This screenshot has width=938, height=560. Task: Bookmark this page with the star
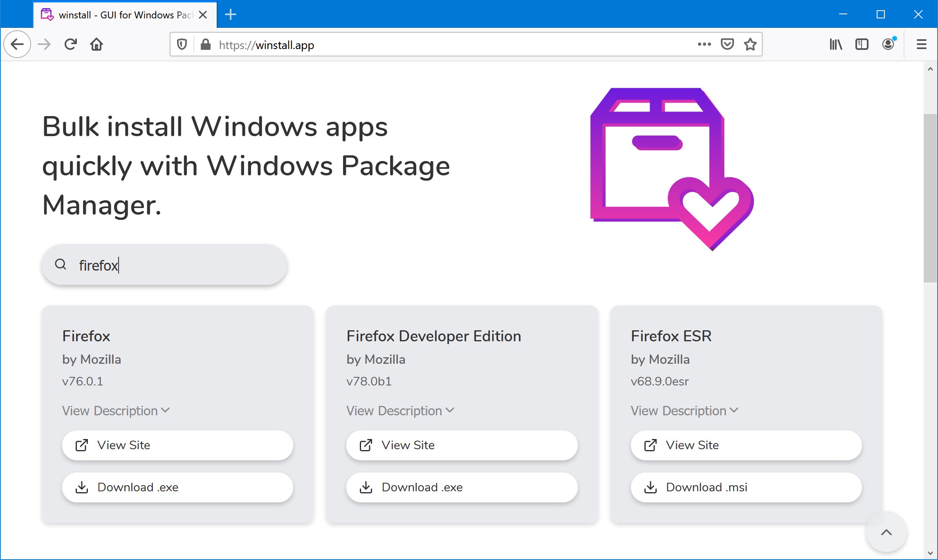pos(750,44)
